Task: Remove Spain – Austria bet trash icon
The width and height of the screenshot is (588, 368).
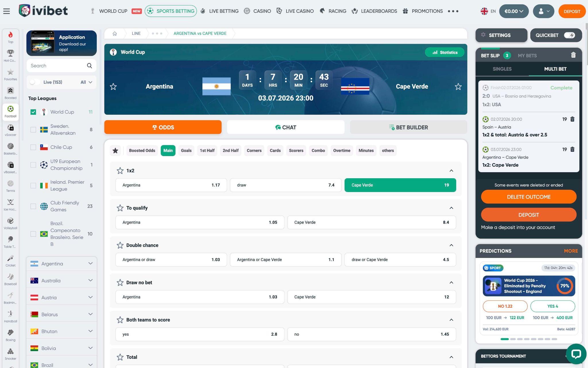Action: tap(572, 119)
